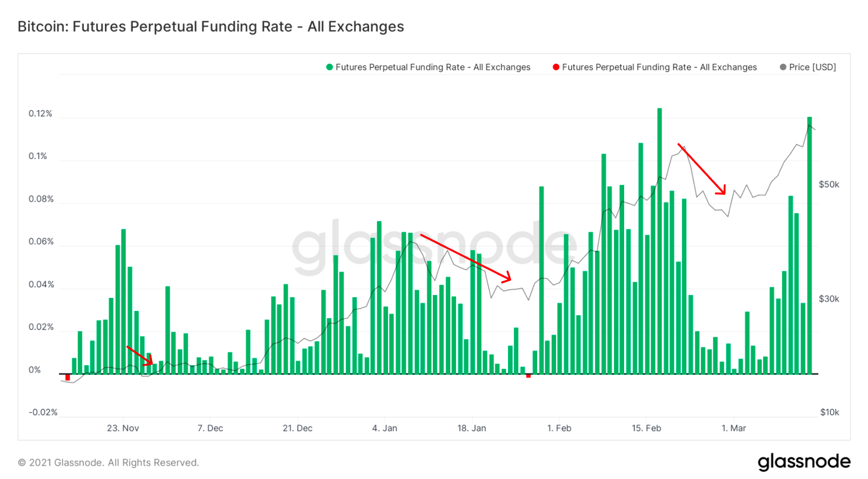Image resolution: width=868 pixels, height=479 pixels.
Task: Click the Glassnode copyright notice text
Action: pos(108,462)
